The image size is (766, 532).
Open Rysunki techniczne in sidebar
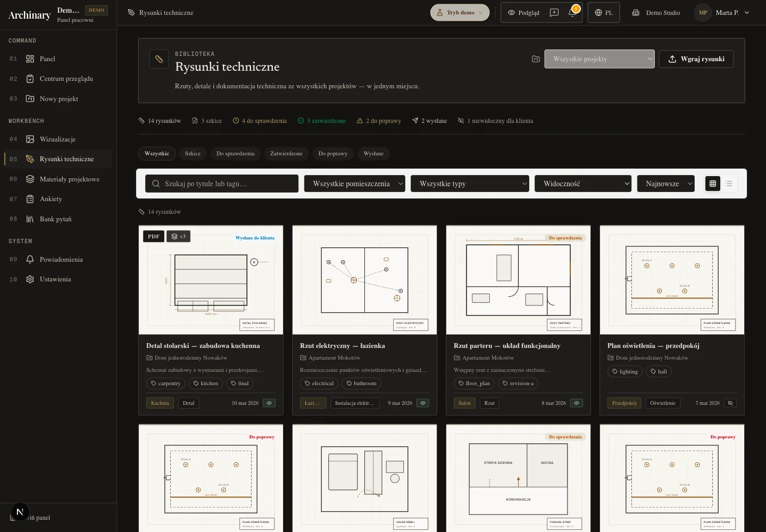[x=59, y=159]
